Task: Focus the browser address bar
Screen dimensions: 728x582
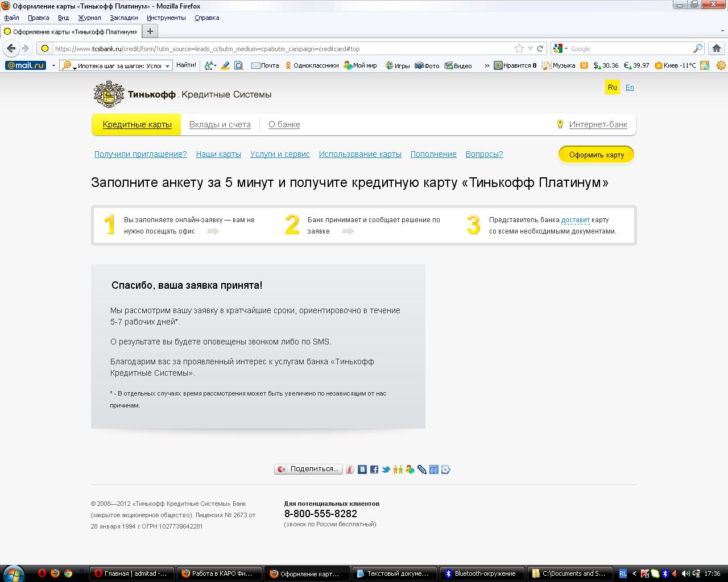Action: pos(283,48)
